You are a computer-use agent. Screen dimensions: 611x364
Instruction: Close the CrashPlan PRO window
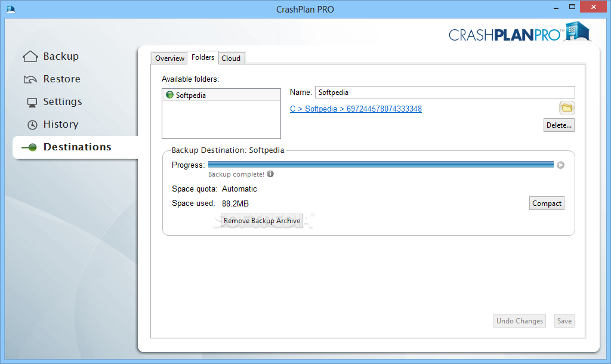click(594, 7)
